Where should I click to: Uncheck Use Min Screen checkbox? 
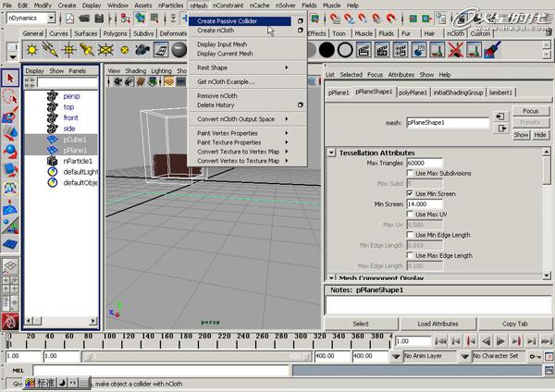410,193
